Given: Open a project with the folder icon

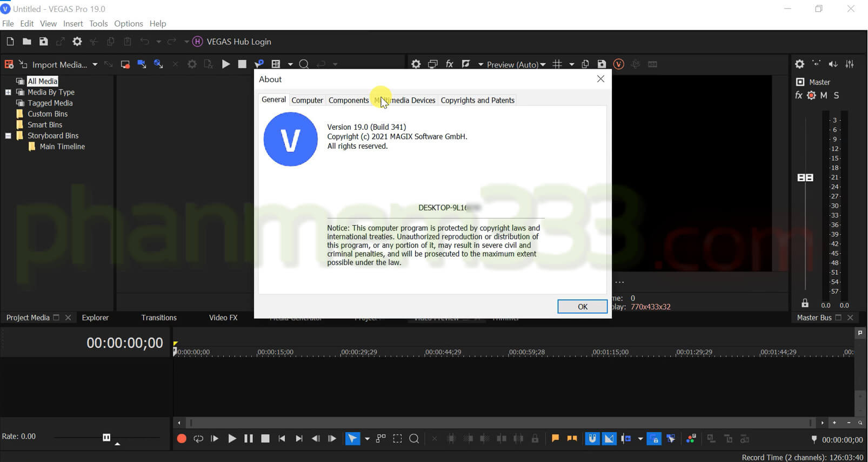Looking at the screenshot, I should [x=26, y=42].
